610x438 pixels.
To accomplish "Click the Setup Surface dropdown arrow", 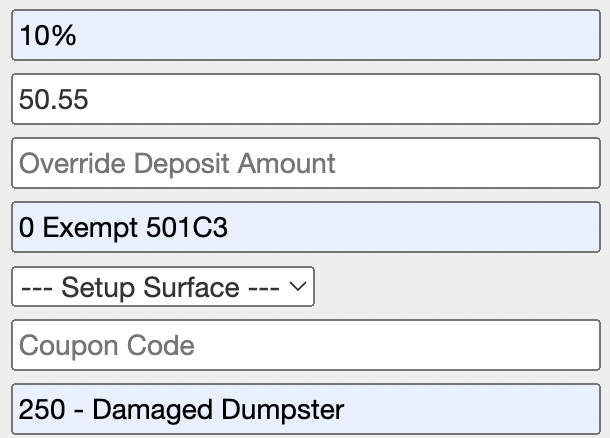I will pos(298,287).
